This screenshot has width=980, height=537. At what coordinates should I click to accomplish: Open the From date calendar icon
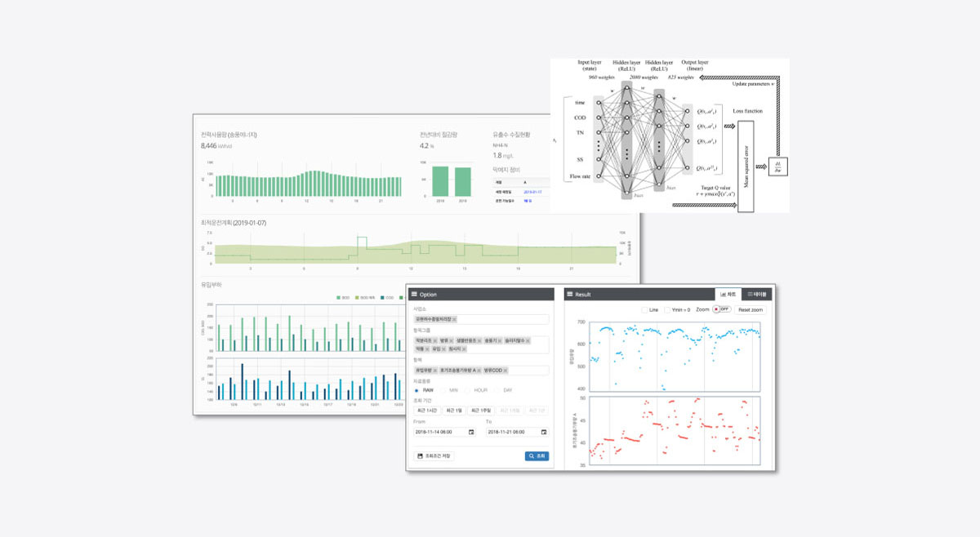pyautogui.click(x=470, y=432)
